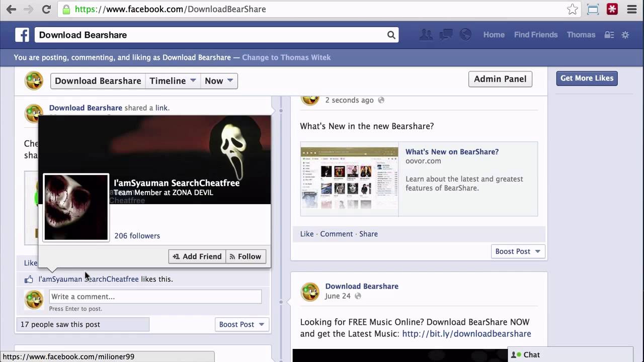Click 206 followers link

point(137,236)
